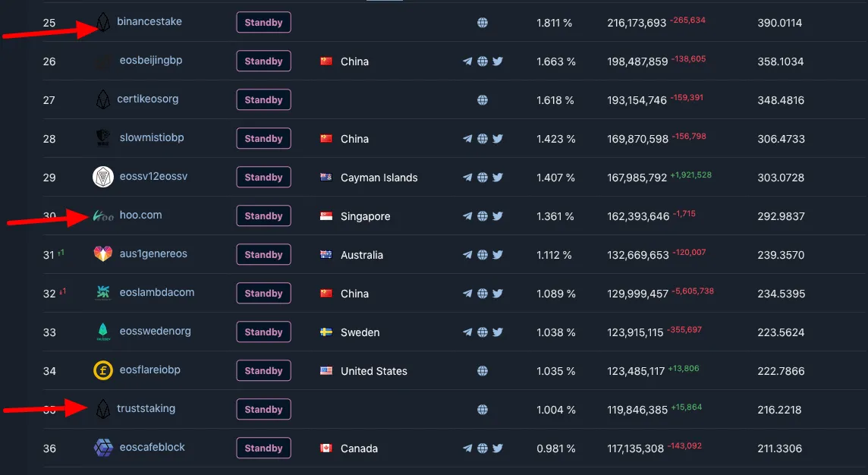Open the certikeosorg producer link

coord(148,99)
